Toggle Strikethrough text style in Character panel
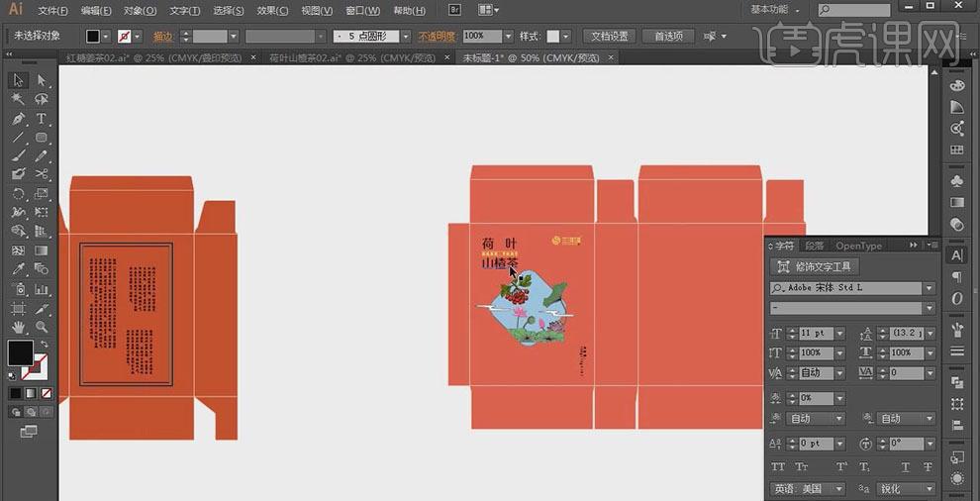 tap(928, 466)
